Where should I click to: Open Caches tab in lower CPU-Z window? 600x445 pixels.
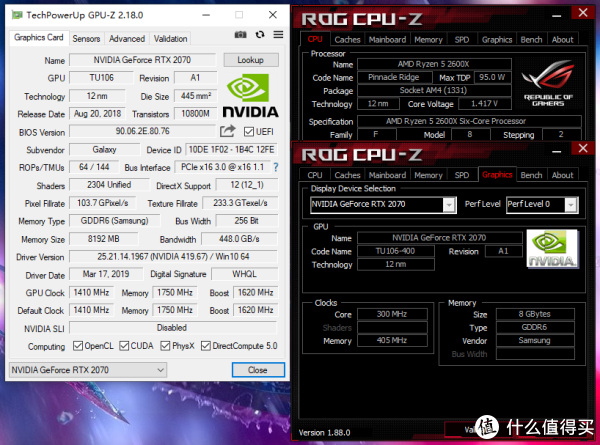click(347, 175)
